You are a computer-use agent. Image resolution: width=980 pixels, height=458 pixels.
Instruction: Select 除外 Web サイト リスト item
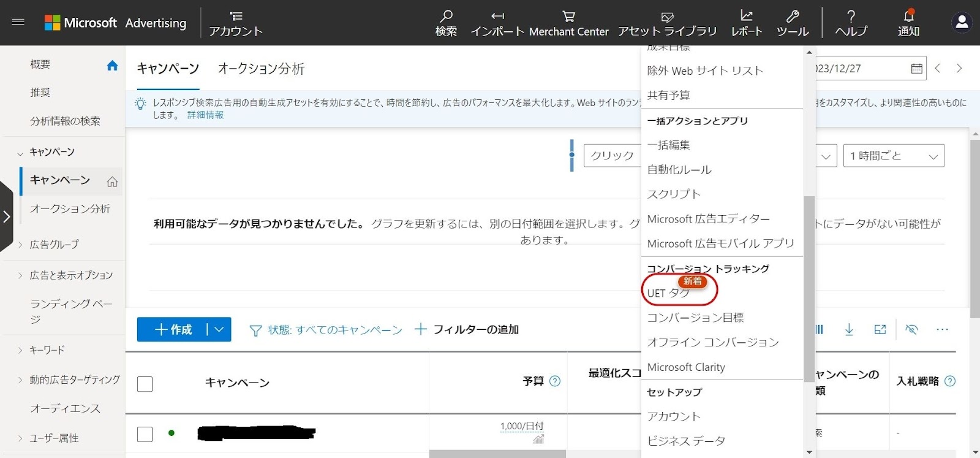(705, 71)
